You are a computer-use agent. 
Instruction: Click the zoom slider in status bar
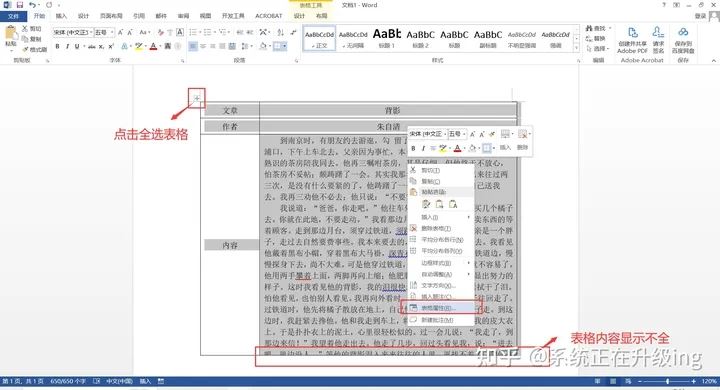(x=667, y=381)
